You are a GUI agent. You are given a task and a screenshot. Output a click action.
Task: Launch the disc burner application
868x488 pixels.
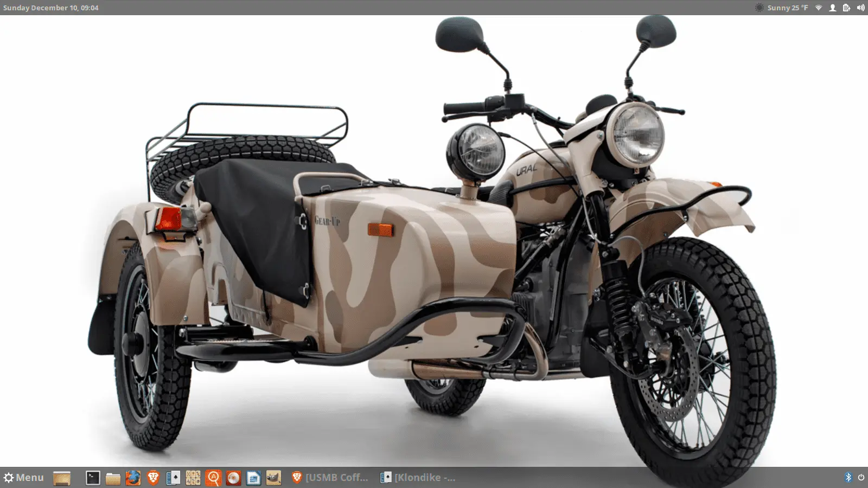[233, 478]
